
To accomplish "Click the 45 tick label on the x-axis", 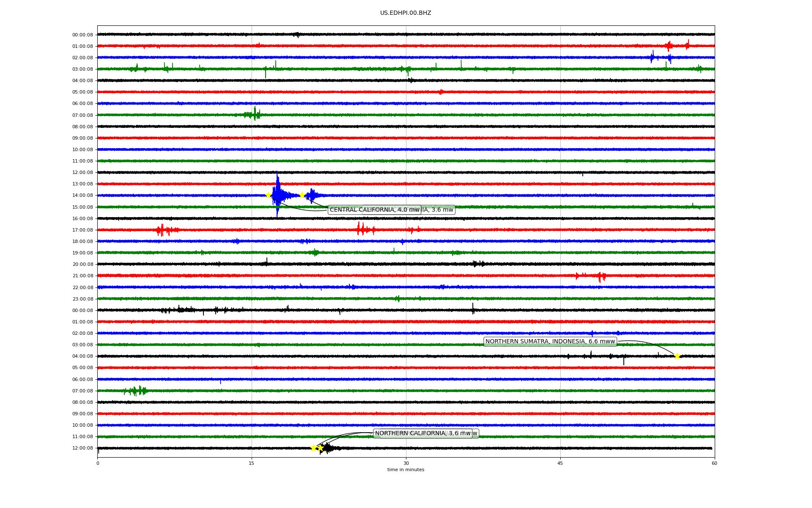I will coord(560,463).
